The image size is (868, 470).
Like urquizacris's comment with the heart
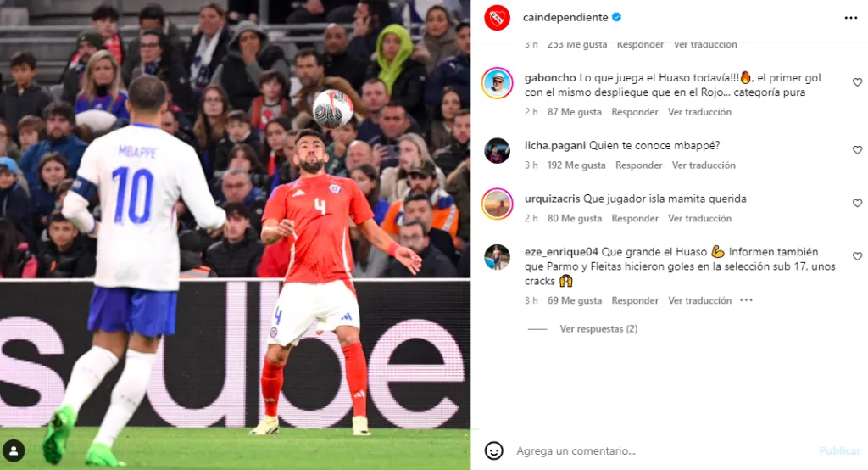tap(857, 203)
